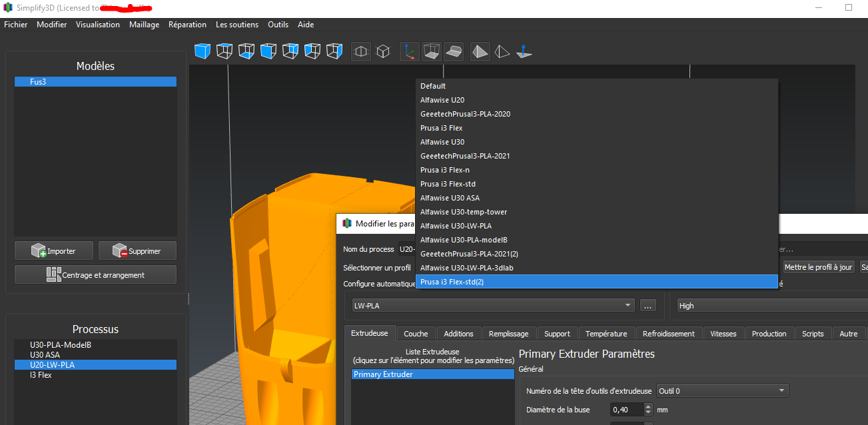The height and width of the screenshot is (425, 868).
Task: Toggle the cross-section view icon
Action: (x=454, y=51)
